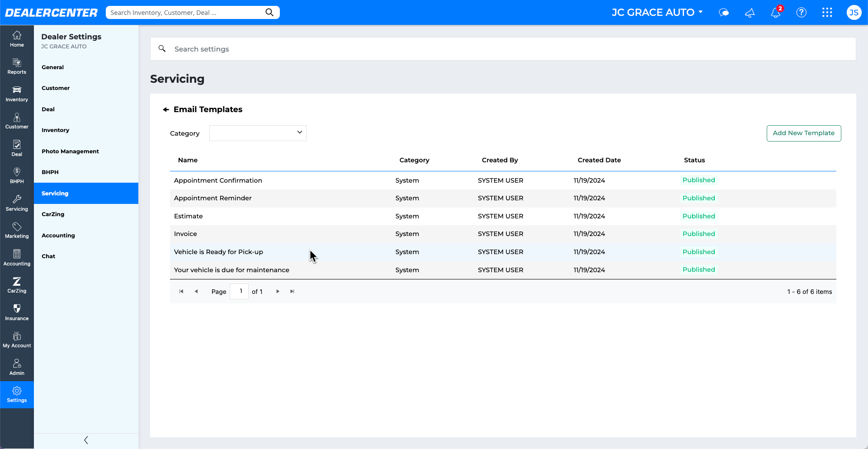Image resolution: width=868 pixels, height=449 pixels.
Task: Focus the Search settings field
Action: tap(503, 49)
